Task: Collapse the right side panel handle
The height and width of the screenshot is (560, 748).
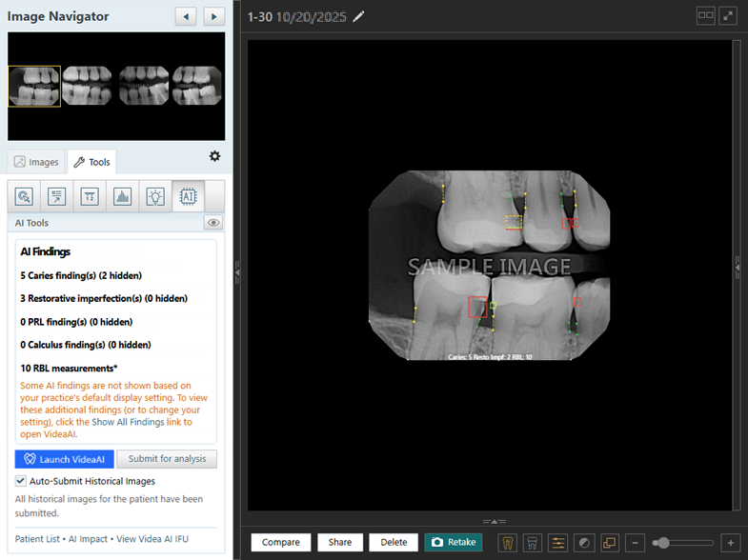Action: [x=737, y=271]
